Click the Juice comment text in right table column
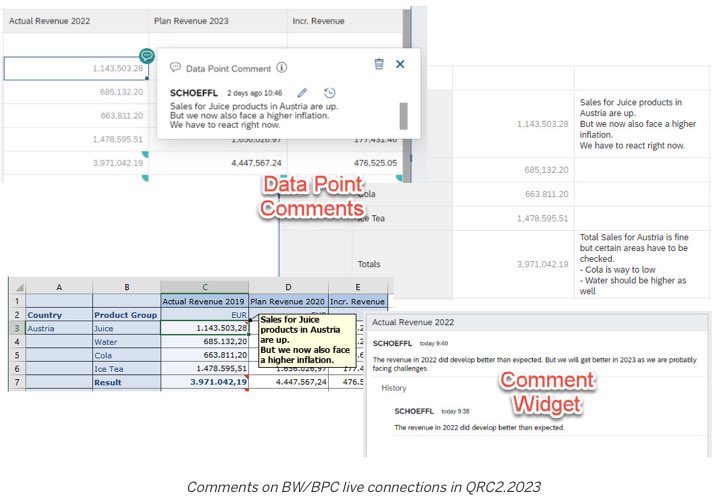The image size is (717, 502). click(x=637, y=124)
